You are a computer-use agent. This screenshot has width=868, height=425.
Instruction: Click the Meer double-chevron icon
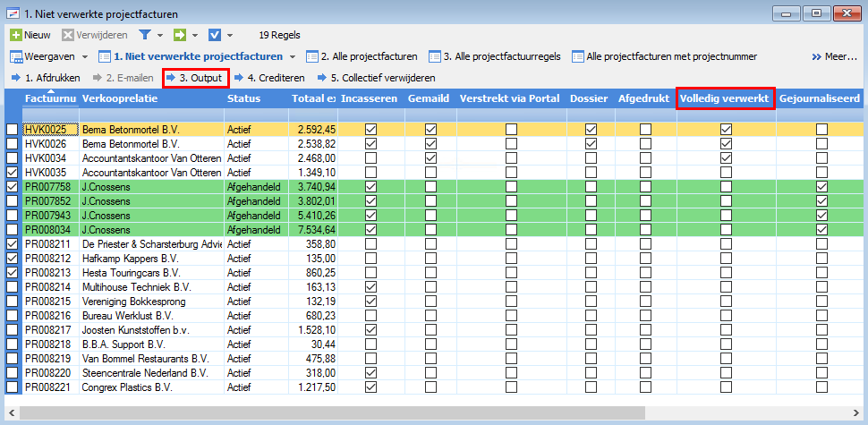[x=816, y=56]
